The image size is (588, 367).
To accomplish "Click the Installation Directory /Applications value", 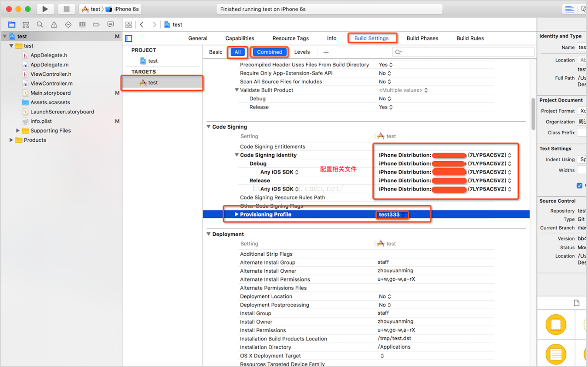I will pos(394,347).
